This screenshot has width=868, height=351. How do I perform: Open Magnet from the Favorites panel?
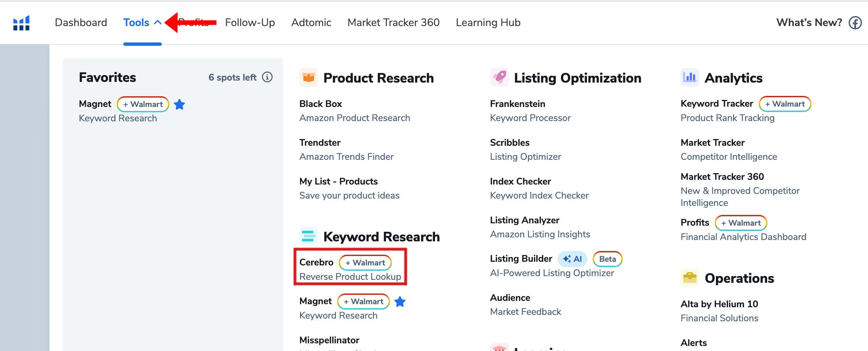click(x=95, y=104)
